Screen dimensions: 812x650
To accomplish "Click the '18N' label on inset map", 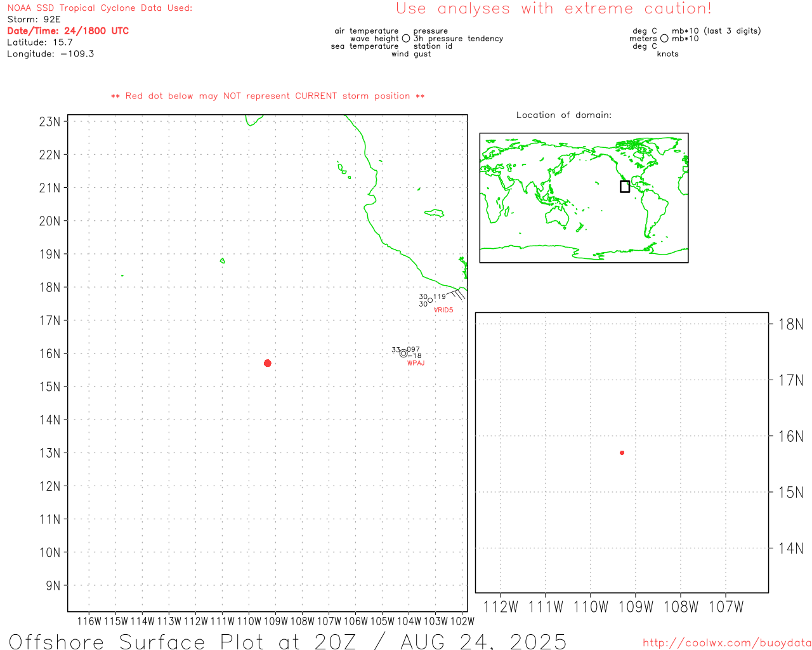I will [791, 324].
